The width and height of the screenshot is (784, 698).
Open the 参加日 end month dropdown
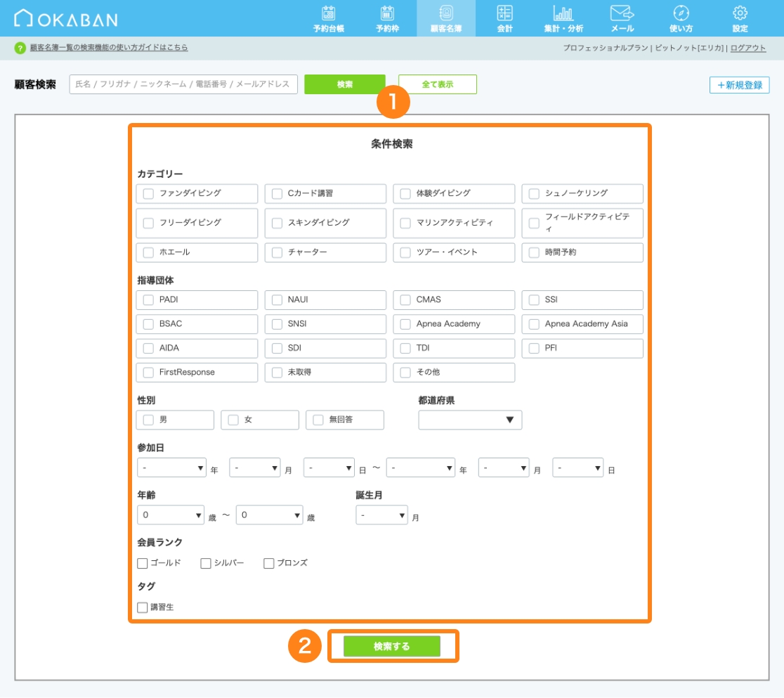[504, 467]
